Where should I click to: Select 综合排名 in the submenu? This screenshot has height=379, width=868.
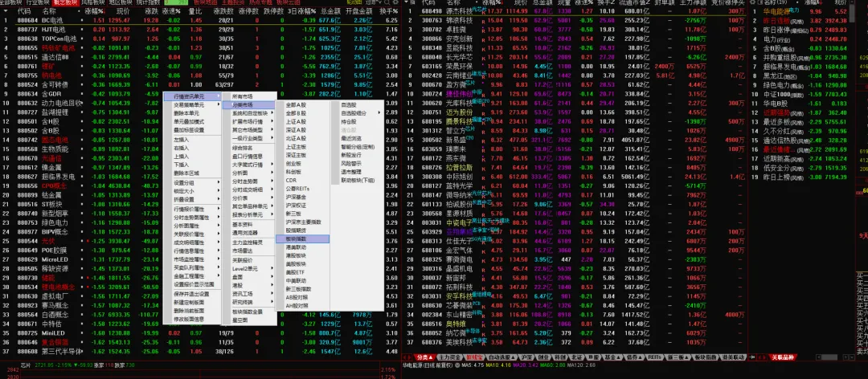click(x=249, y=148)
